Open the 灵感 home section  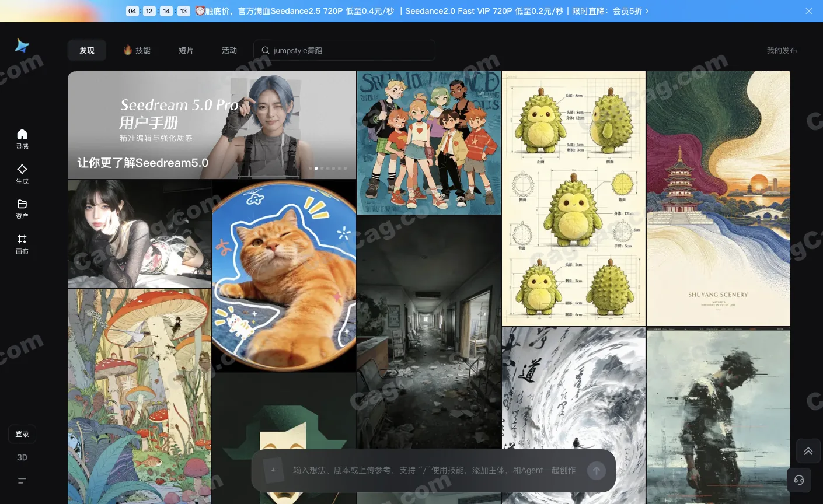coord(22,139)
